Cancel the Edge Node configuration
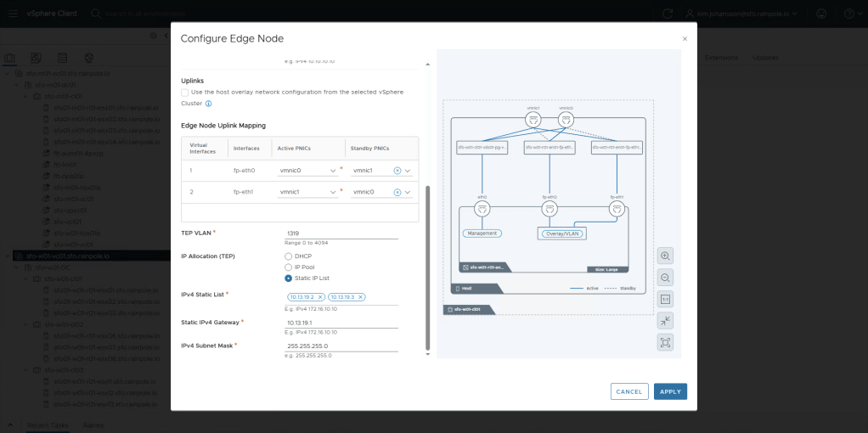 coord(629,391)
